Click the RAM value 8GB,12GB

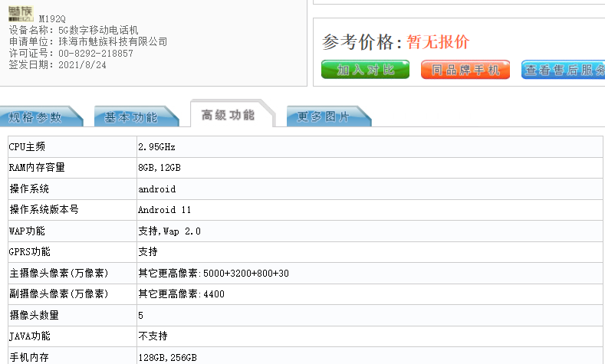159,167
